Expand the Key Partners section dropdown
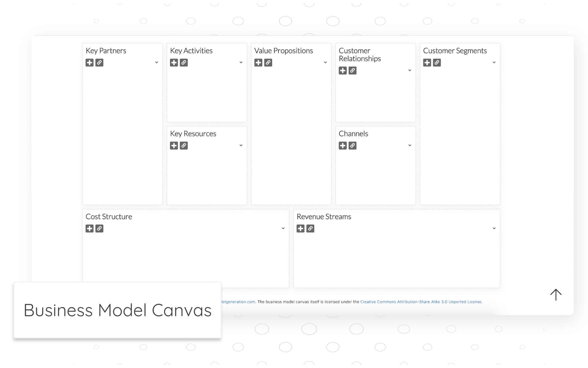The height and width of the screenshot is (368, 588). coord(156,63)
